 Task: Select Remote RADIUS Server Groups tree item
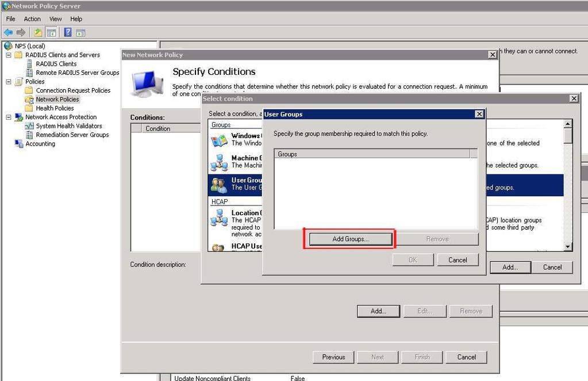(x=78, y=73)
